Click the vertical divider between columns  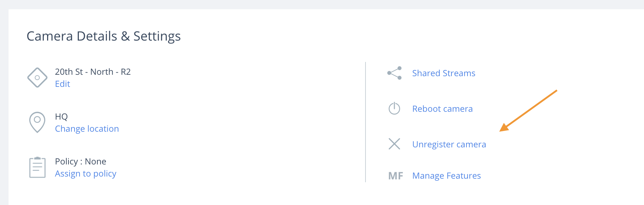pyautogui.click(x=366, y=122)
